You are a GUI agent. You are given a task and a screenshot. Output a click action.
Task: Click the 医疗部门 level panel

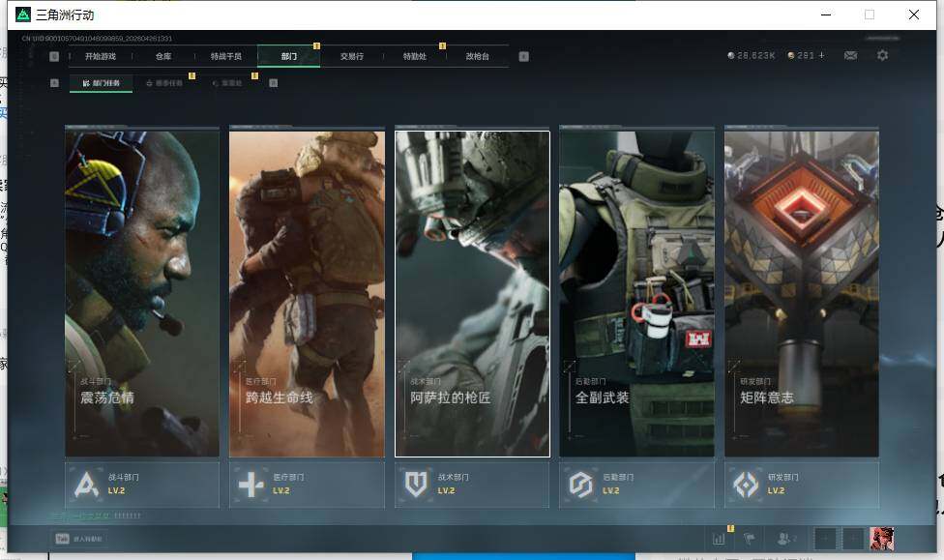click(x=307, y=485)
